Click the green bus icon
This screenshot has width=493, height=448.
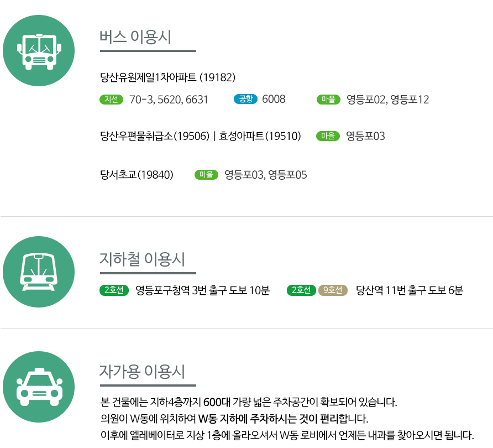(39, 50)
